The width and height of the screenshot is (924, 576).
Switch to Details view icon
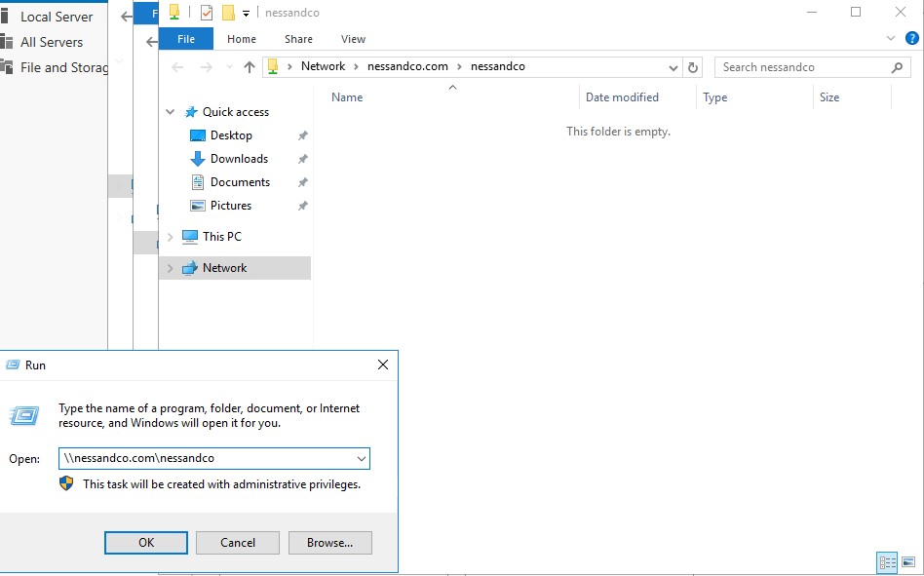tap(887, 562)
